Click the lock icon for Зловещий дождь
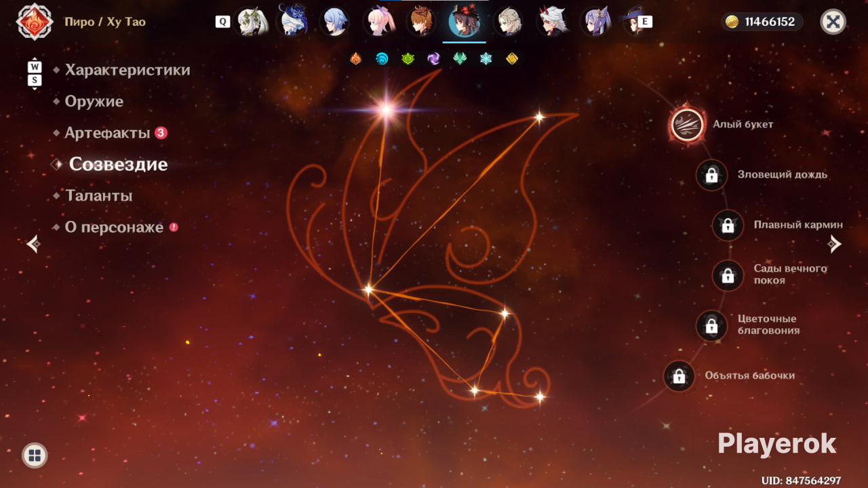 (711, 175)
